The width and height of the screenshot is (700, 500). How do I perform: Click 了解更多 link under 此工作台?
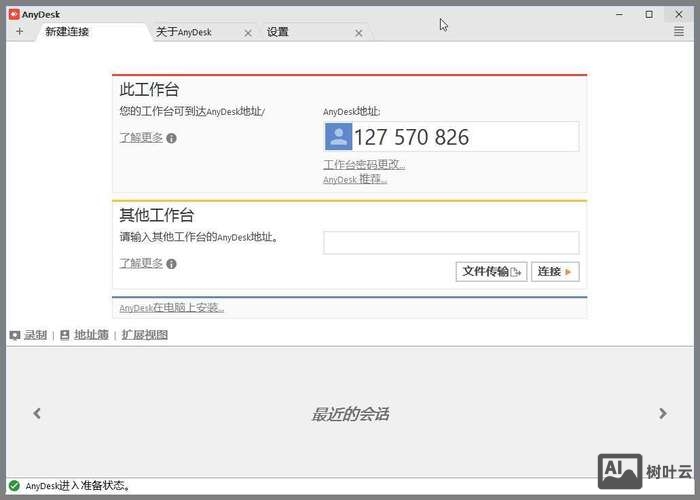coord(141,138)
